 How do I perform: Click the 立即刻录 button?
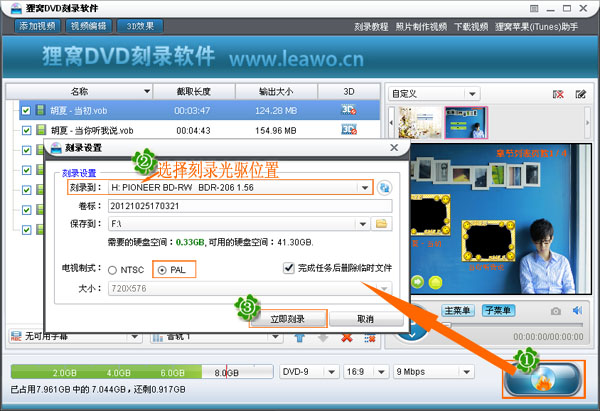(288, 319)
